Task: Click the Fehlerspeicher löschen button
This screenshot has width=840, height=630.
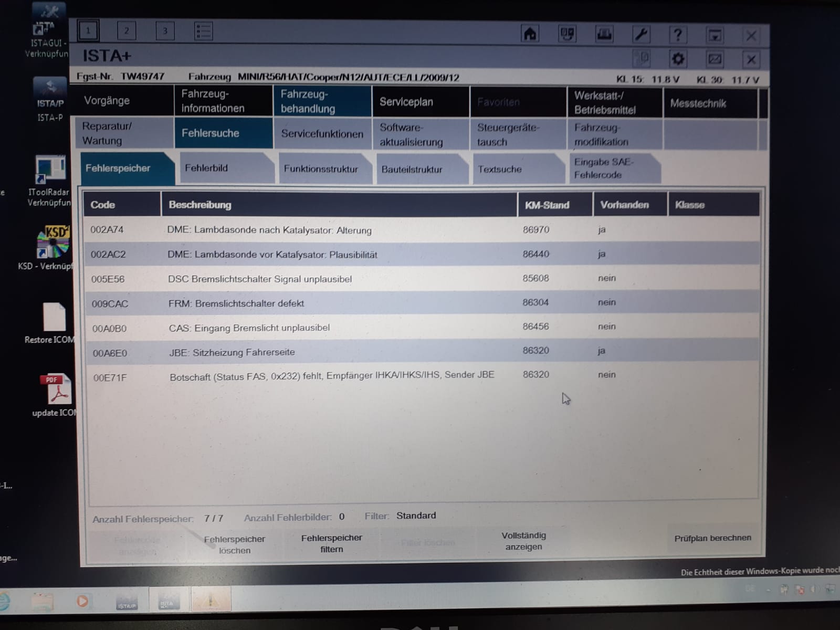Action: 234,544
